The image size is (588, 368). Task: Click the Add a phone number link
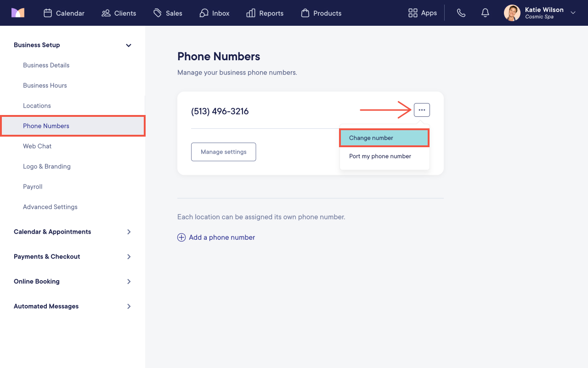[222, 237]
